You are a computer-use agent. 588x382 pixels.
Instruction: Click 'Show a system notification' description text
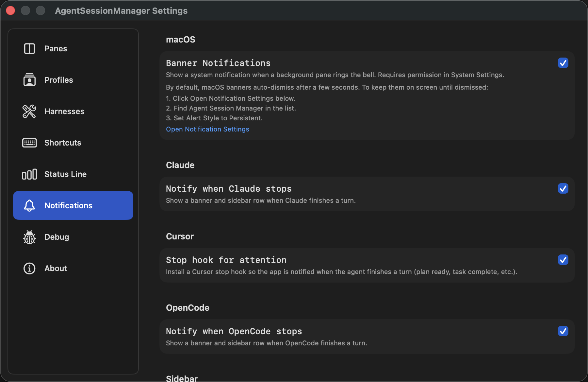[x=335, y=75]
